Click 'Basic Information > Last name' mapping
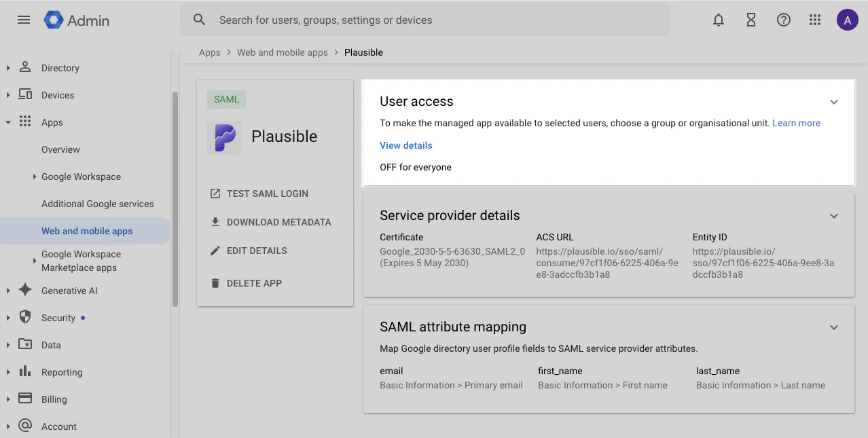The image size is (868, 438). click(x=761, y=385)
